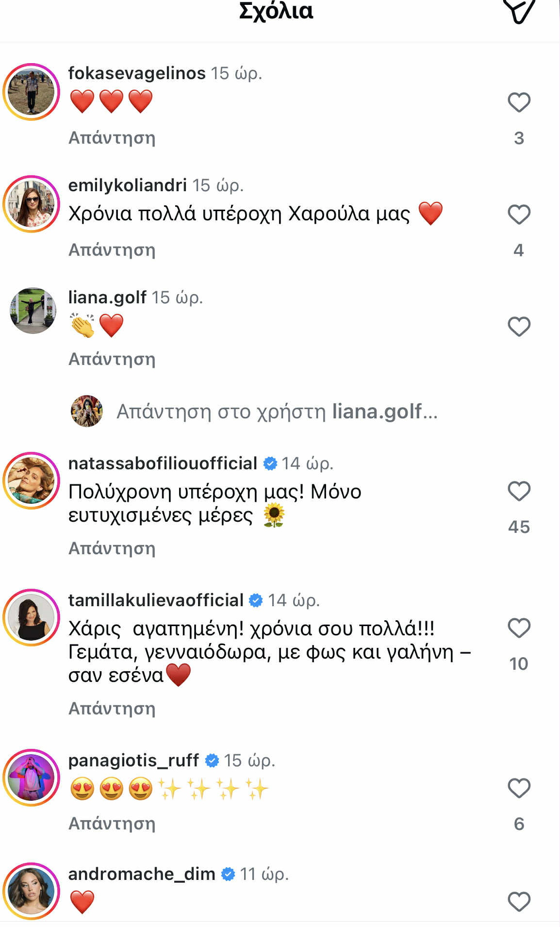
Task: Heart andromache_dim's comment
Action: 519,902
